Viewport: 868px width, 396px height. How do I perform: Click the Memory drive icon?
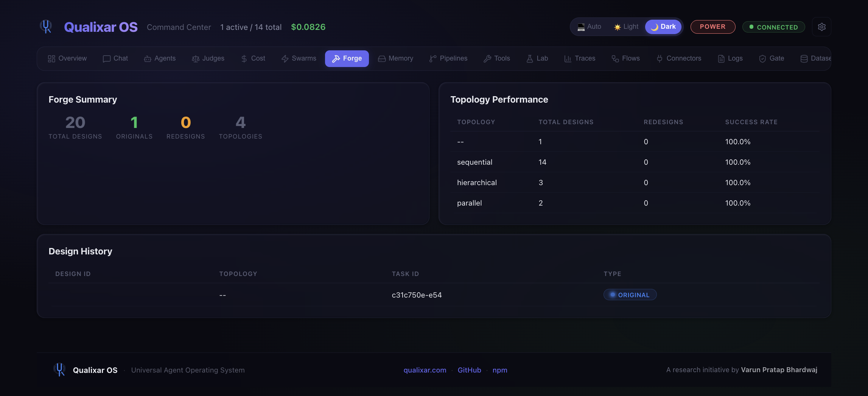[x=382, y=59]
